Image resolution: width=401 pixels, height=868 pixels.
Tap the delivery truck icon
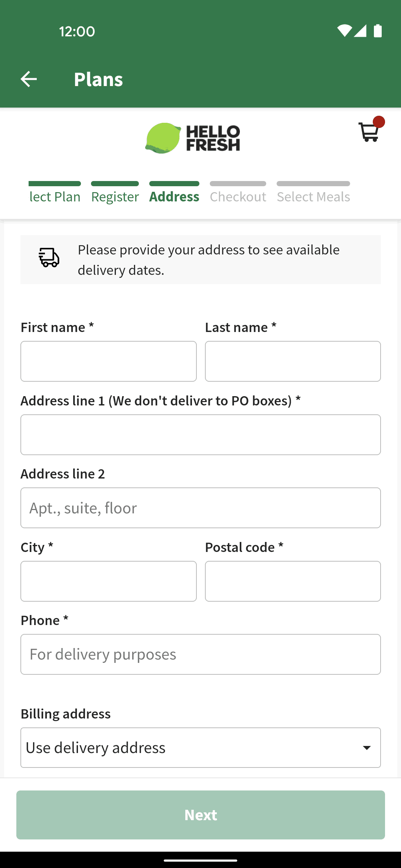49,257
